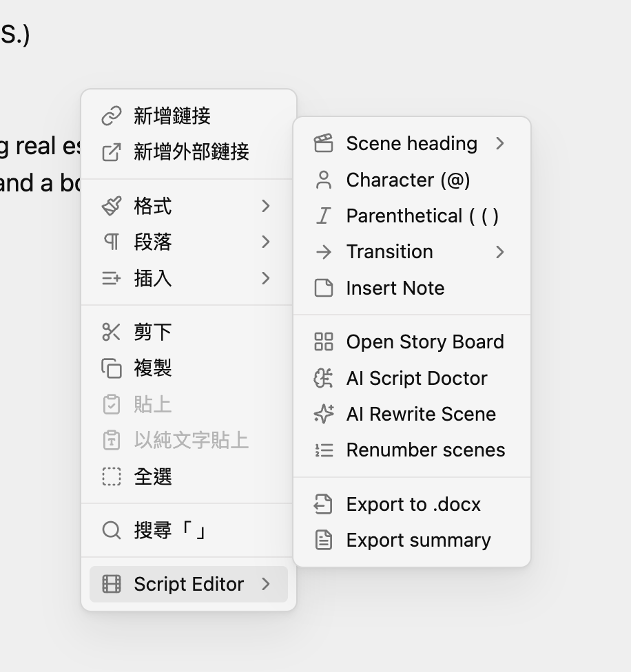Screen dimensions: 631x672
Task: Open the 格式 submenu chevron
Action: (266, 206)
